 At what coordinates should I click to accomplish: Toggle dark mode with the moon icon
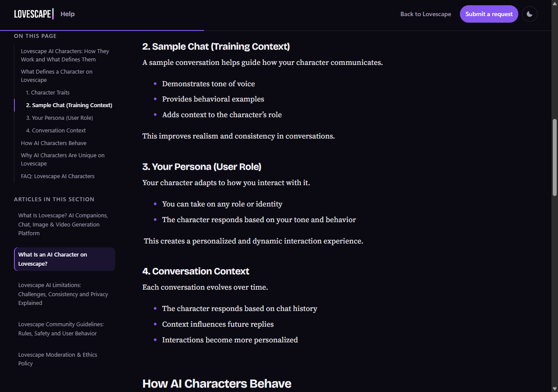(x=530, y=14)
